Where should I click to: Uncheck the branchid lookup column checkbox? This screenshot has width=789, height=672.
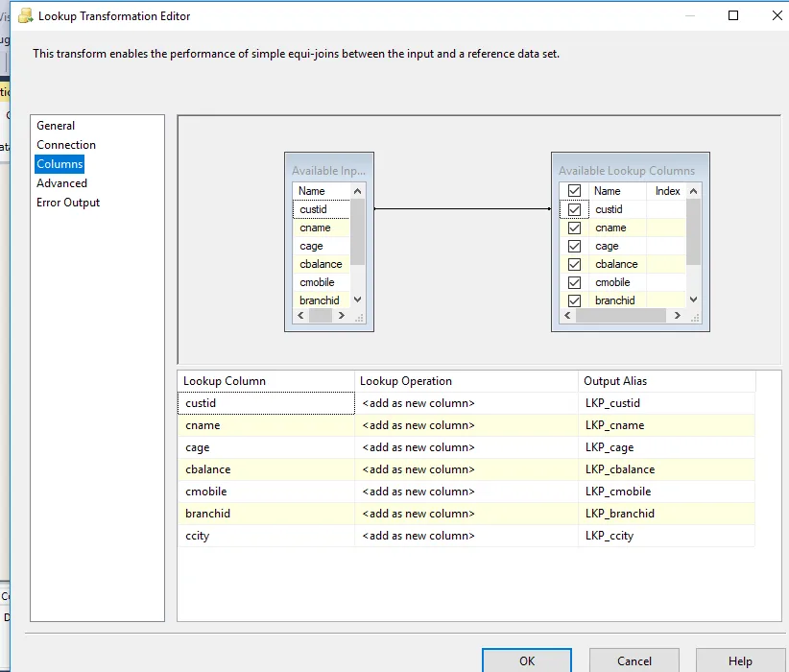coord(574,300)
